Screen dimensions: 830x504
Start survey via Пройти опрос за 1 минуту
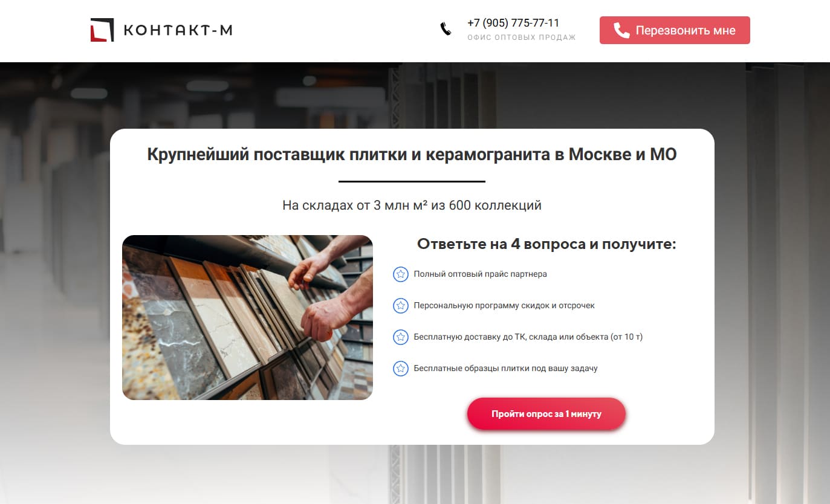point(546,414)
